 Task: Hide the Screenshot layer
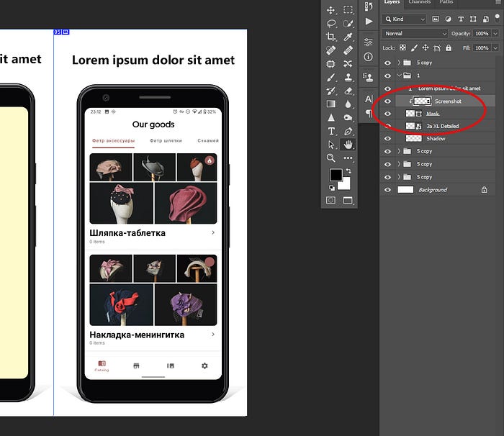point(387,101)
